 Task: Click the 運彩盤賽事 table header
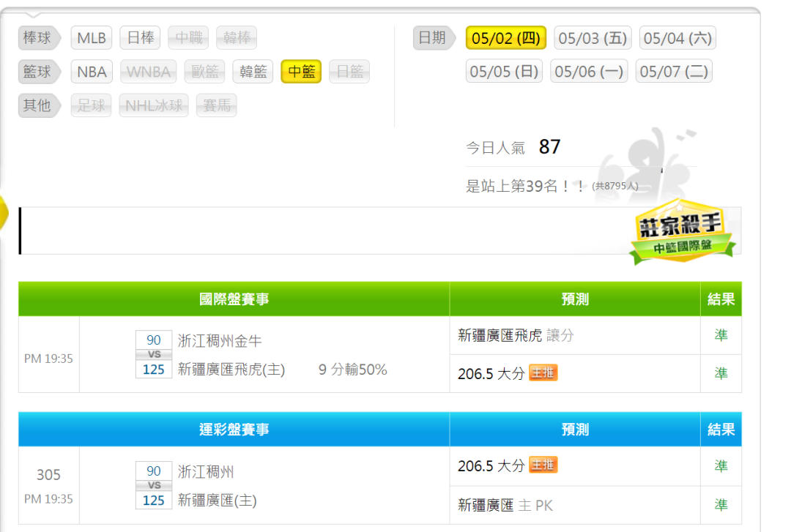(234, 430)
